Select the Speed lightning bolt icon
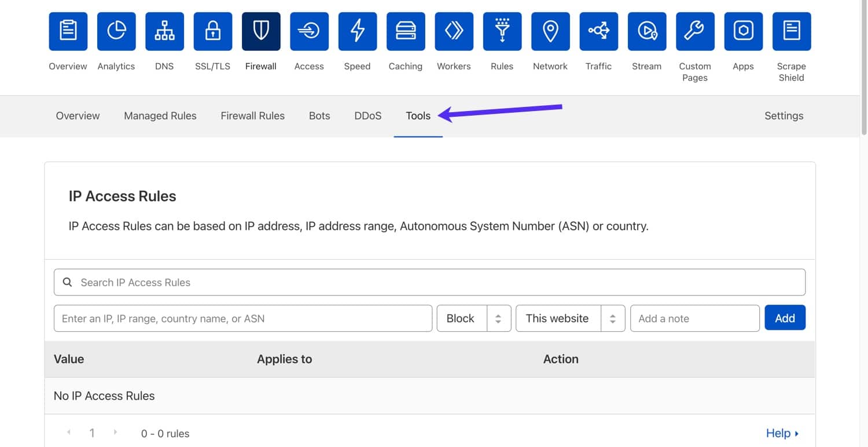The image size is (868, 447). click(x=357, y=31)
